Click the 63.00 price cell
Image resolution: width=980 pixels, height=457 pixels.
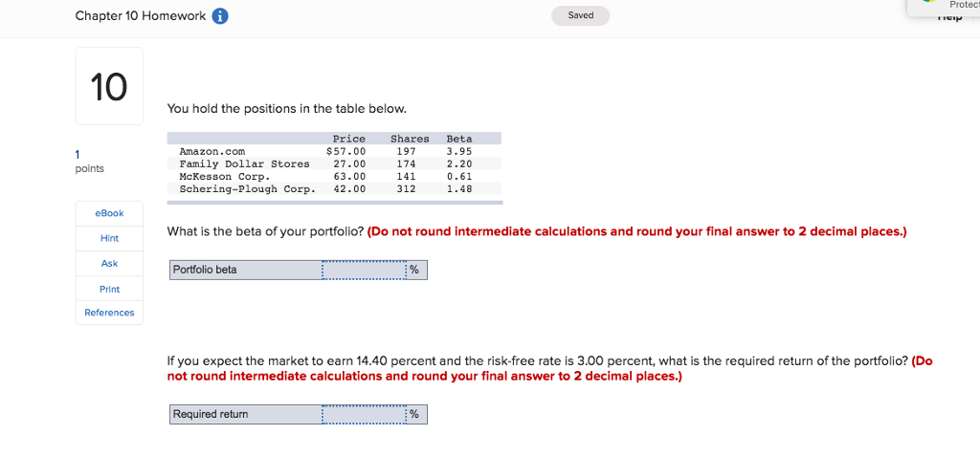point(348,176)
